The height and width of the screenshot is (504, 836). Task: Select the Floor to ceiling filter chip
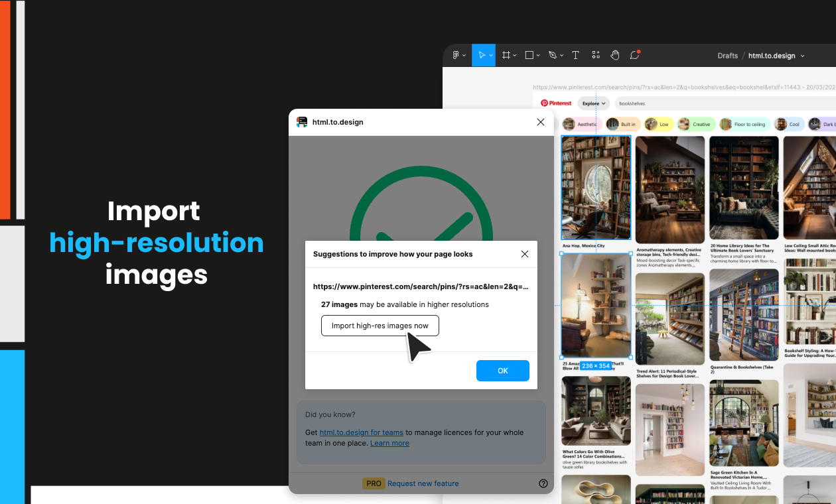[x=744, y=124]
